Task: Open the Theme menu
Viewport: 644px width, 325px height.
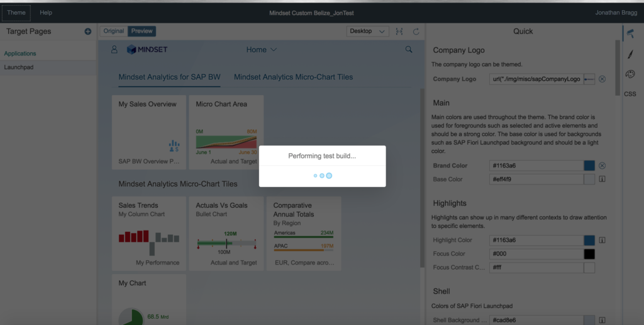Action: [16, 13]
